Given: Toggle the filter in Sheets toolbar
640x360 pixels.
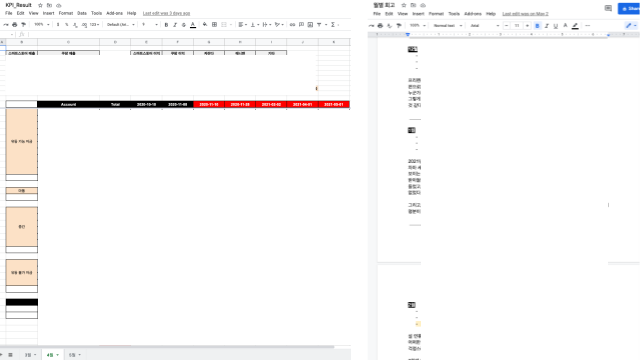Looking at the screenshot, I should click(x=319, y=24).
